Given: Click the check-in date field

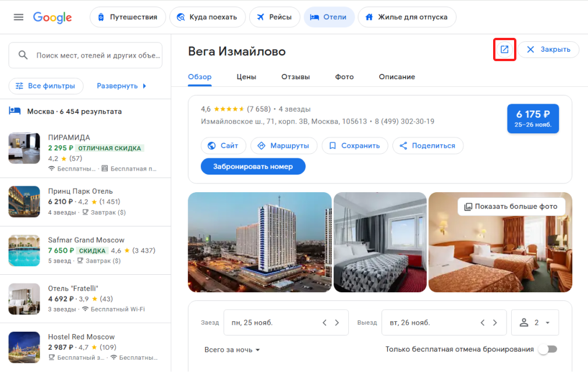Looking at the screenshot, I should tap(286, 323).
